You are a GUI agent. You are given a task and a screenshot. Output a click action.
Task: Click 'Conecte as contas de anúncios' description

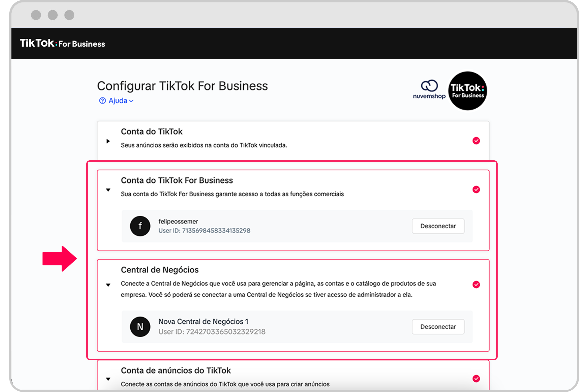click(x=225, y=384)
